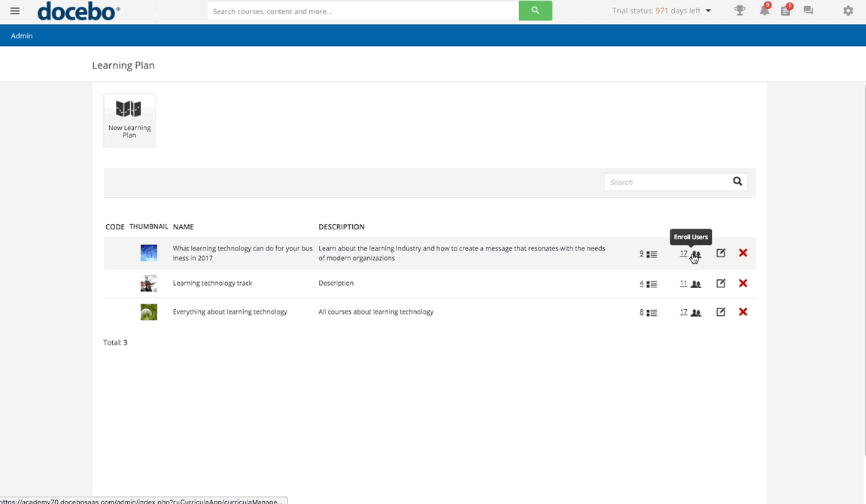Enroll users in Everything about learning technology
The image size is (866, 504).
click(x=694, y=311)
